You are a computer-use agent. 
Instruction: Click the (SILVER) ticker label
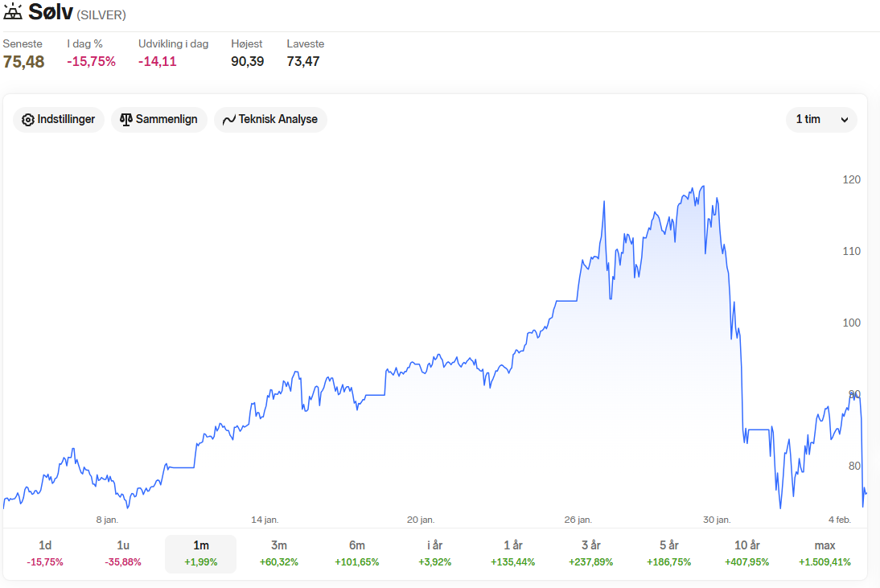[101, 15]
